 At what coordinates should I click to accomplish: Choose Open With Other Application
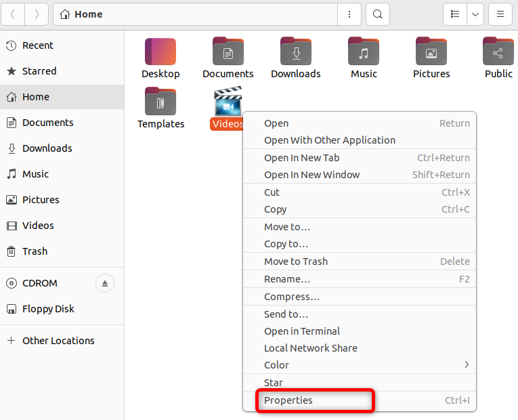[x=360, y=140]
